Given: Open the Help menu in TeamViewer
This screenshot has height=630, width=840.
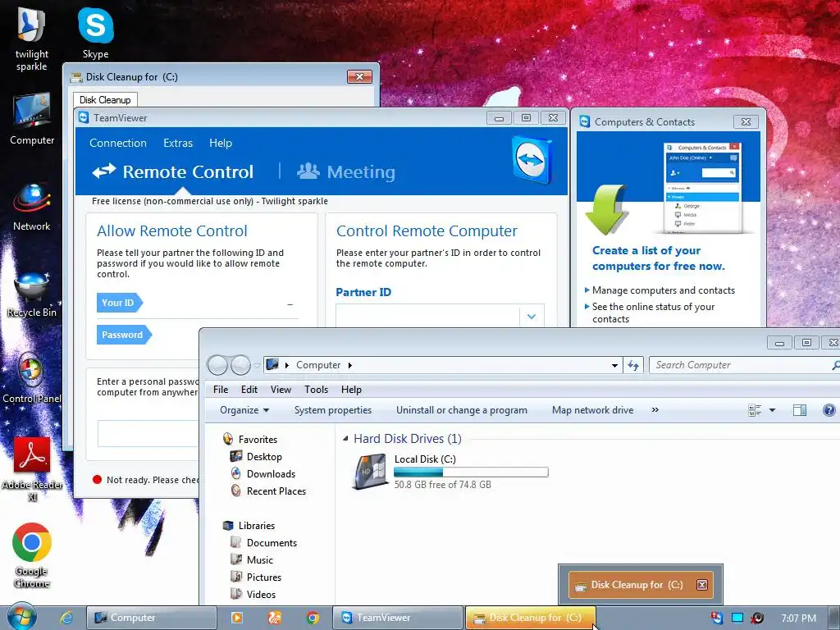Looking at the screenshot, I should click(221, 143).
